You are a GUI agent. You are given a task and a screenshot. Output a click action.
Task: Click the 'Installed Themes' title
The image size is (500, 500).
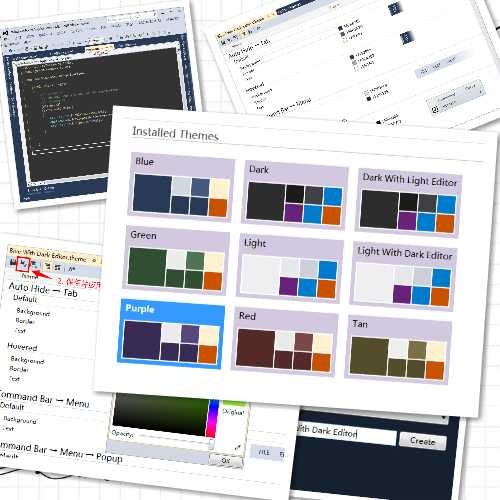coord(175,134)
